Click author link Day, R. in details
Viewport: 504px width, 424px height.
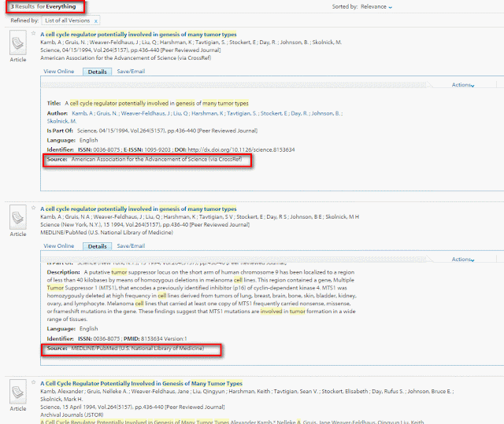tap(299, 113)
